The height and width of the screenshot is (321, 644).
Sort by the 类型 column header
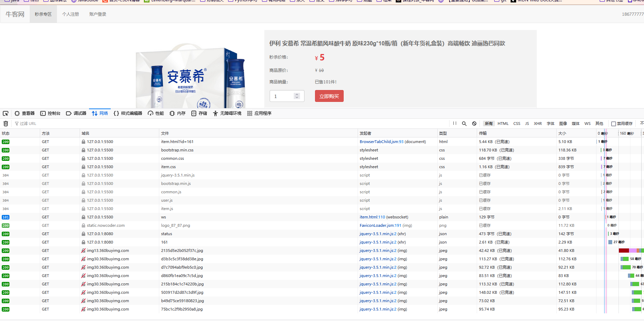tap(457, 133)
